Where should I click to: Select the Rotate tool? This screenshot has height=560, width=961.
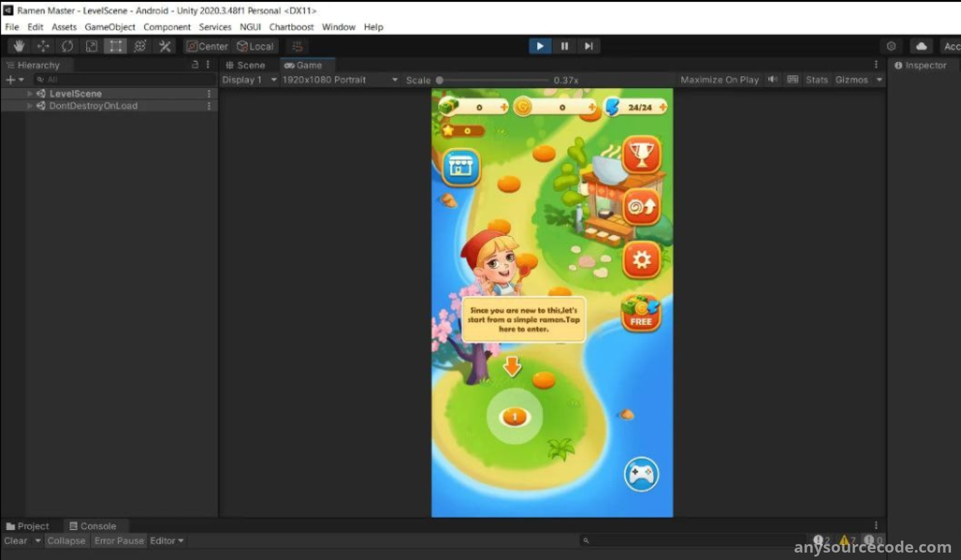(x=67, y=46)
